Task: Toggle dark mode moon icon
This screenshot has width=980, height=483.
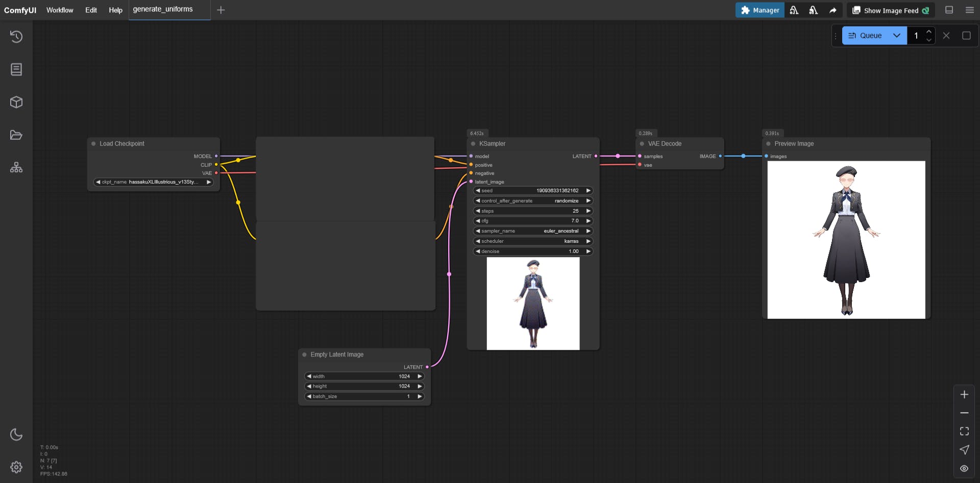Action: [x=16, y=435]
